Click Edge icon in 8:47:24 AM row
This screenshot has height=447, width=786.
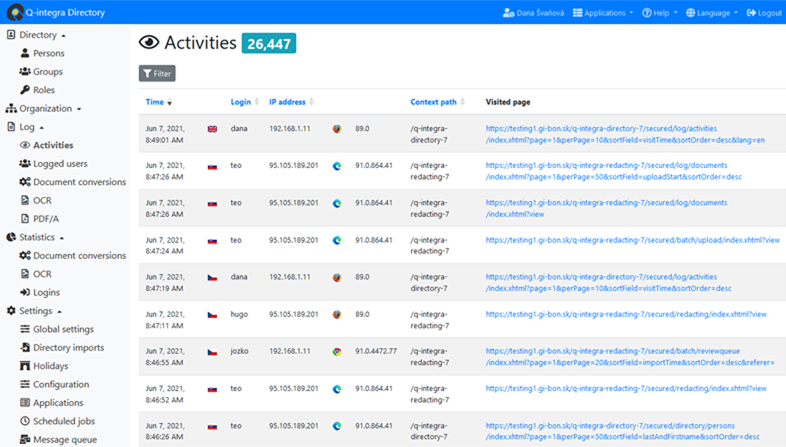click(x=337, y=241)
